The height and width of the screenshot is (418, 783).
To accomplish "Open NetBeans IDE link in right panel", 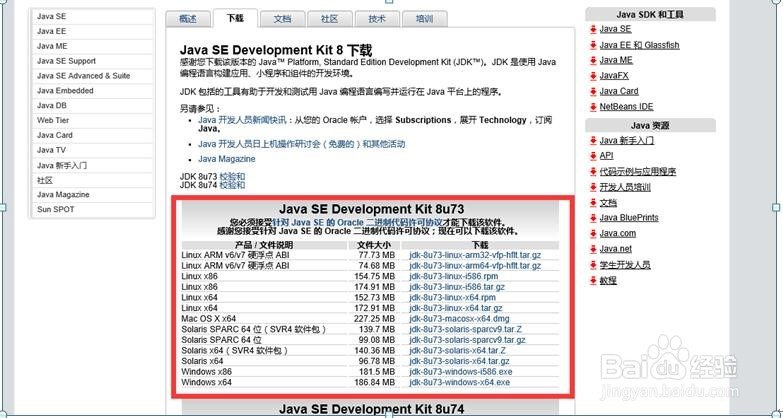I will (x=626, y=107).
